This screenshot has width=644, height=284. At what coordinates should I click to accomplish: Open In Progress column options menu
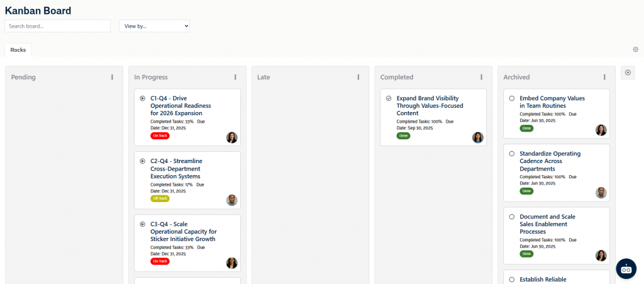point(235,77)
